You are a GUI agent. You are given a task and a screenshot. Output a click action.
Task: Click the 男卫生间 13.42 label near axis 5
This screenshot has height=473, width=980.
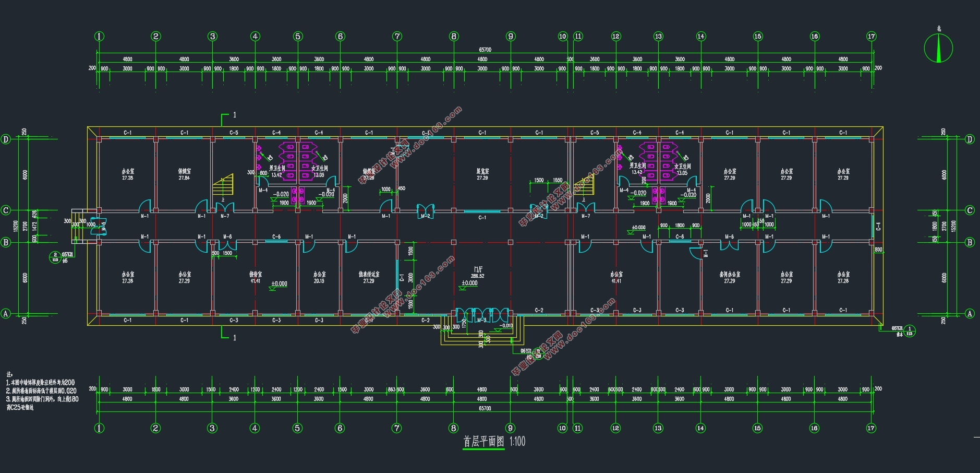276,172
